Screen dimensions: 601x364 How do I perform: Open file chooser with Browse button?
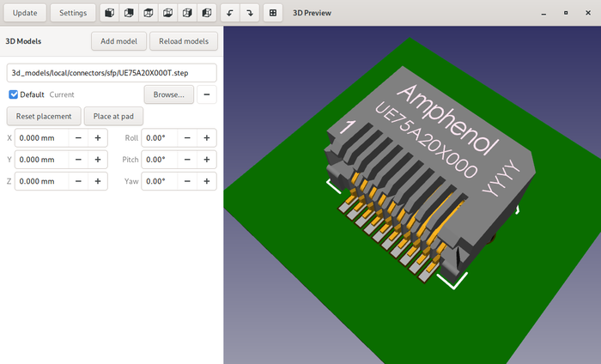[168, 94]
